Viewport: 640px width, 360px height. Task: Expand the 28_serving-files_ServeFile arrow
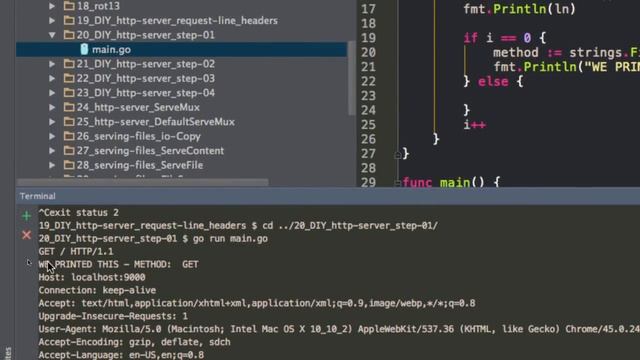[x=52, y=165]
